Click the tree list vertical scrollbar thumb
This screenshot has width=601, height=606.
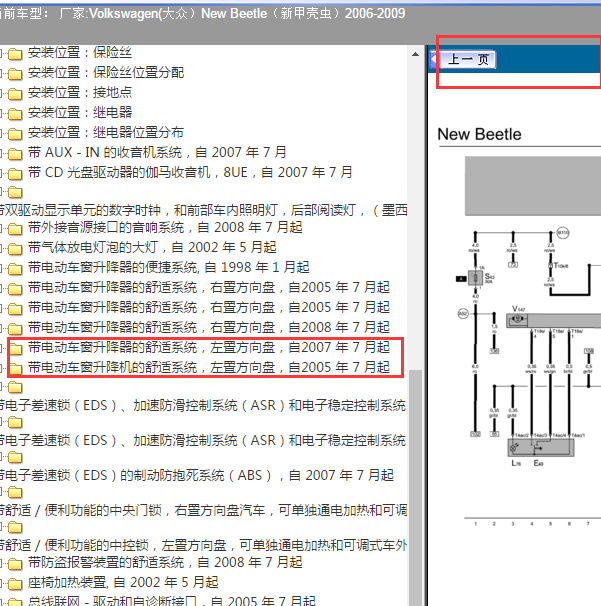point(415,488)
